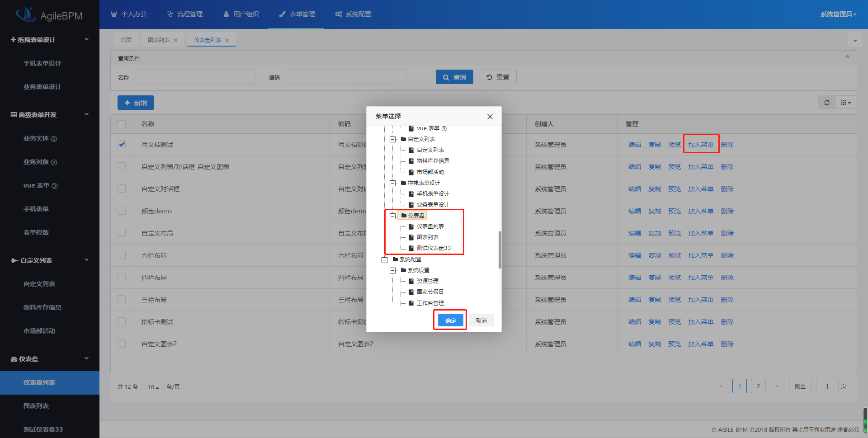Toggle the select-all header checkbox
Image resolution: width=868 pixels, height=438 pixels.
tap(122, 124)
